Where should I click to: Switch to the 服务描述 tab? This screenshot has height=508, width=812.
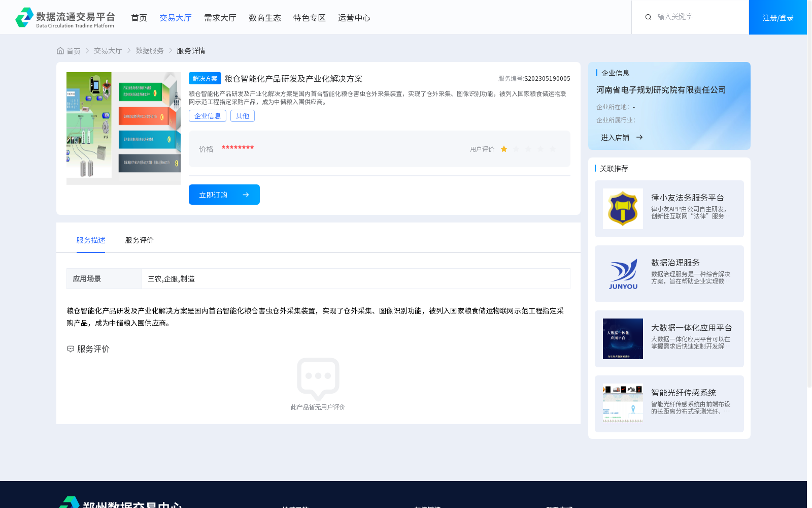click(91, 240)
